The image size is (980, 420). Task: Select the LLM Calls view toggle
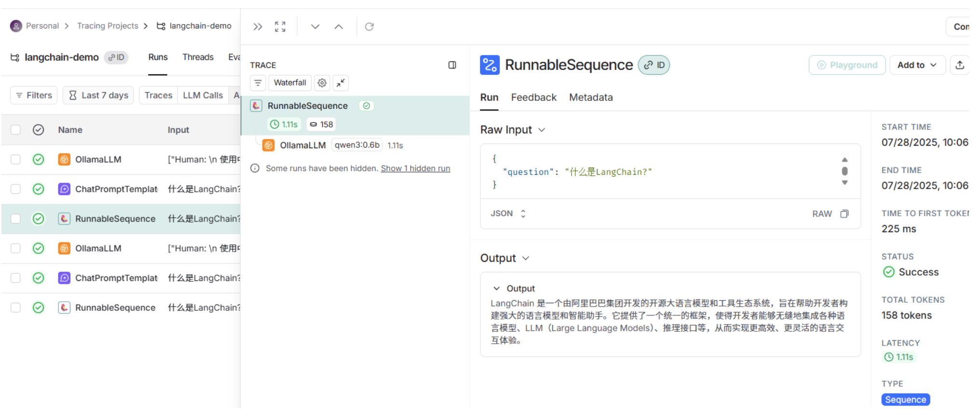(x=203, y=96)
